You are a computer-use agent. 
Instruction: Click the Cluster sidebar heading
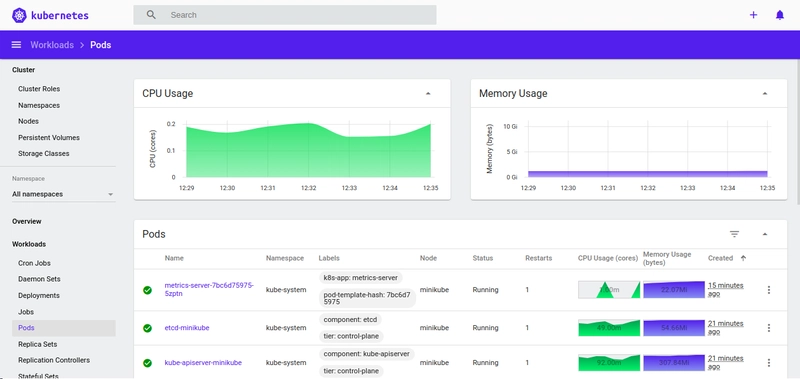click(23, 70)
